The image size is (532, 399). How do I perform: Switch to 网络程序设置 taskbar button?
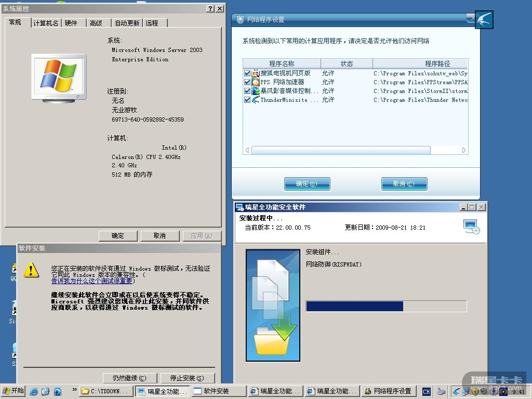tap(389, 391)
